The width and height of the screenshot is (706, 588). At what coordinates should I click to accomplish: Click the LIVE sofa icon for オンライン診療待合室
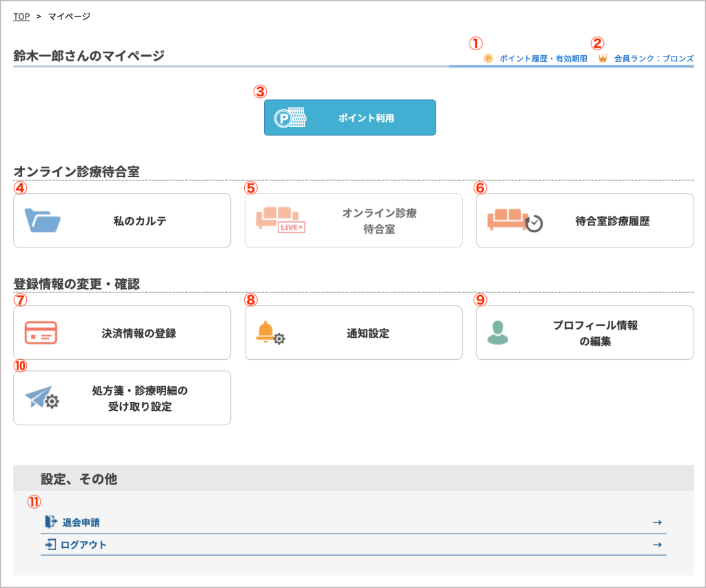[280, 221]
